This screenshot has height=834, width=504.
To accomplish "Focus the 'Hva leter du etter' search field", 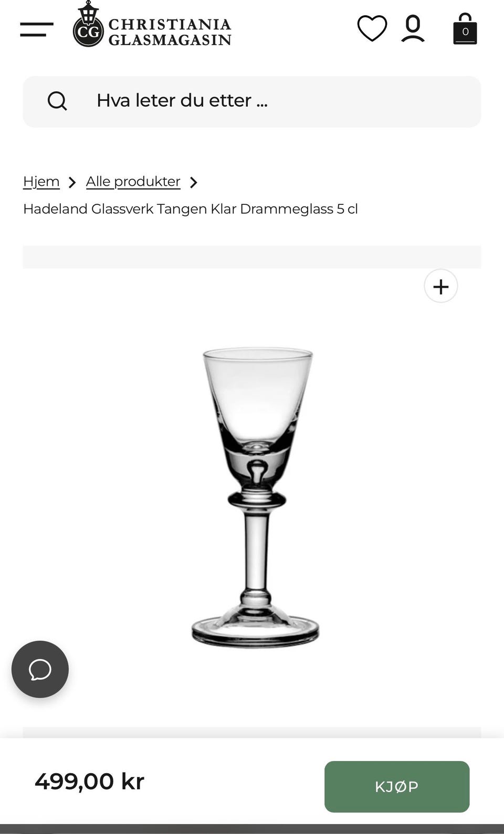I will pos(252,101).
